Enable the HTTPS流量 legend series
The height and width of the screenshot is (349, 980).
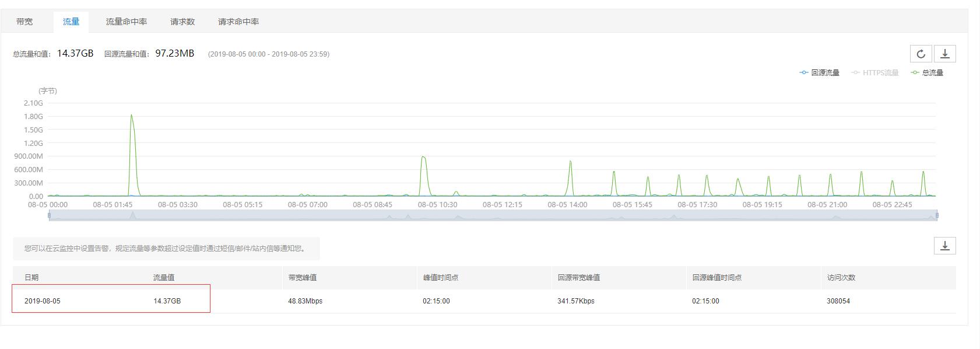[875, 73]
